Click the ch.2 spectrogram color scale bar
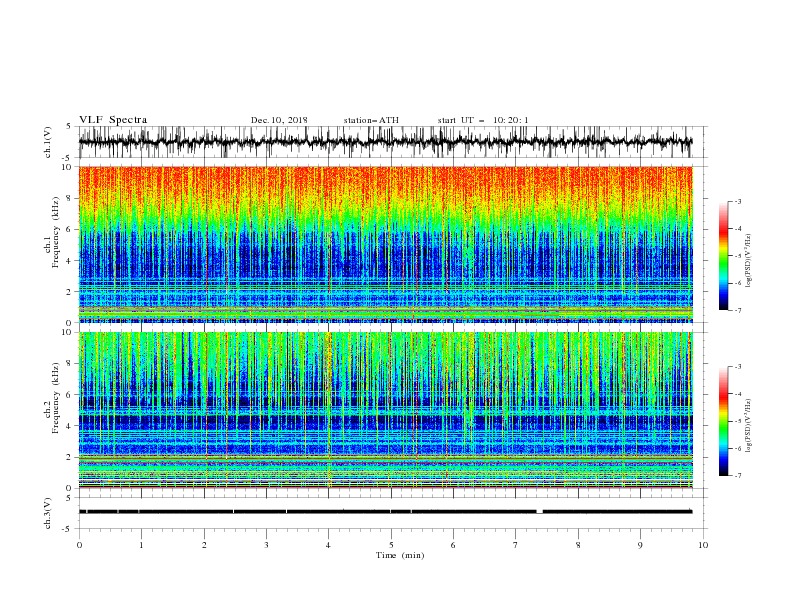Image resolution: width=792 pixels, height=612 pixels. 723,421
